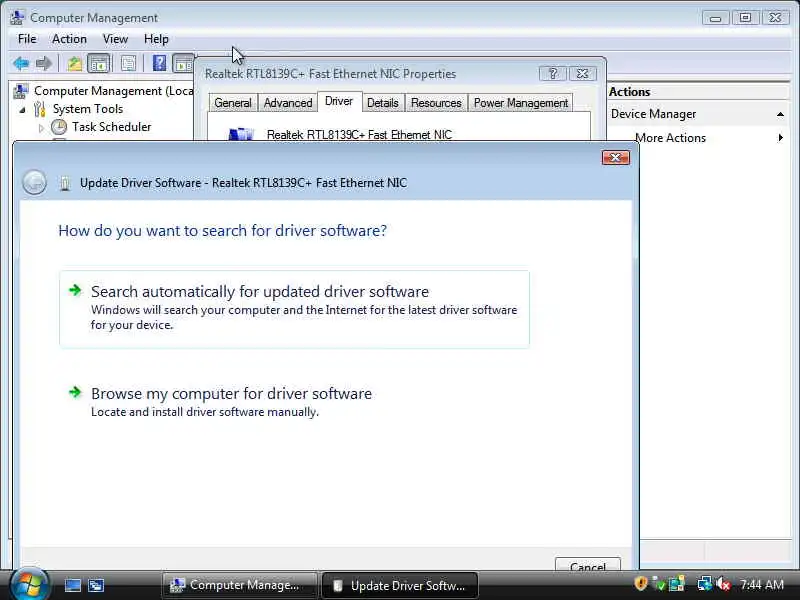Open the Action menu
Viewport: 800px width, 600px height.
pyautogui.click(x=69, y=39)
